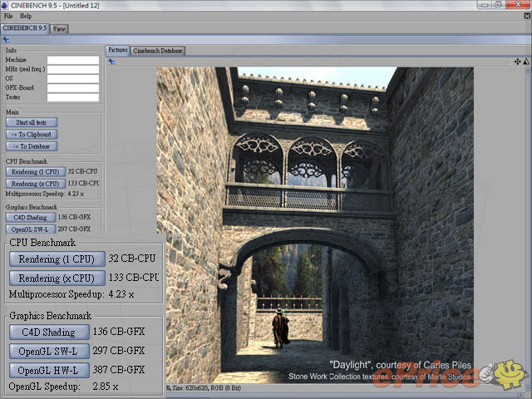
Task: Click the Tester input field
Action: tap(73, 97)
